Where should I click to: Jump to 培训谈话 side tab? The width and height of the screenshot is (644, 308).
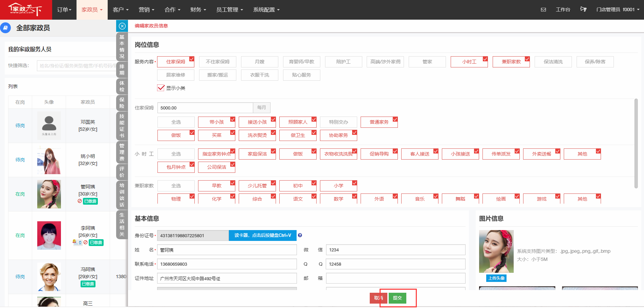tap(122, 195)
